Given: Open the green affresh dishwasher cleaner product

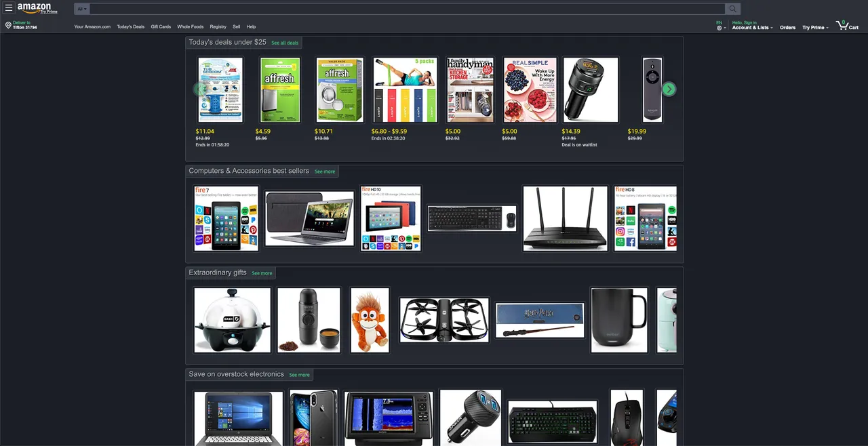Looking at the screenshot, I should [280, 89].
